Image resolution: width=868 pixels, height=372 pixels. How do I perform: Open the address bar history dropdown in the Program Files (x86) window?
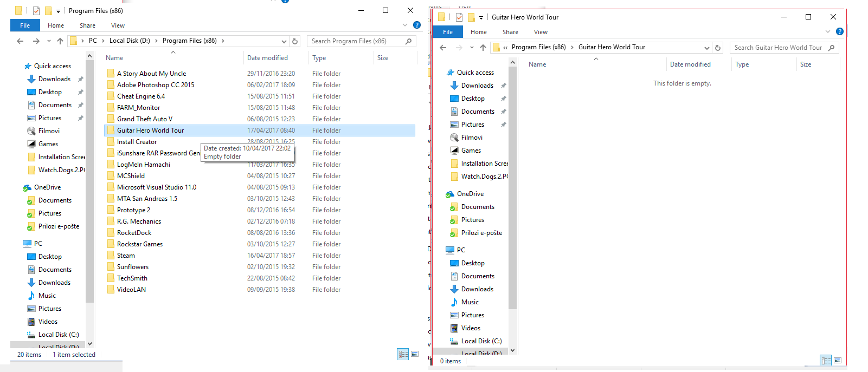click(284, 41)
